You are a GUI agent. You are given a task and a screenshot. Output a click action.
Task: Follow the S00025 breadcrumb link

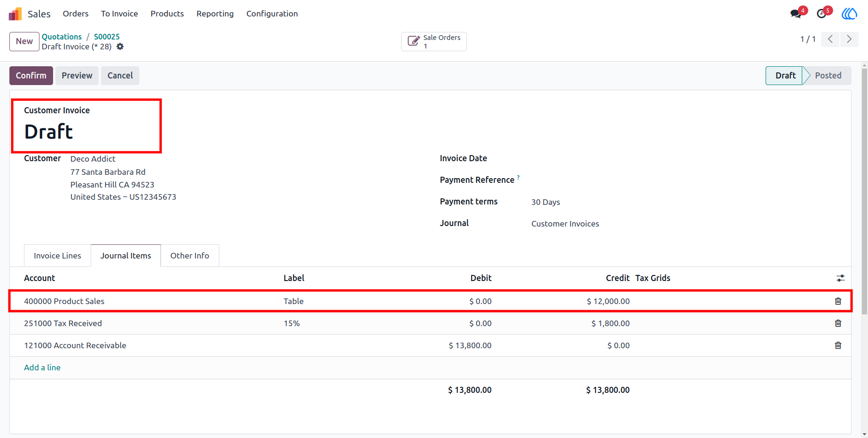pos(107,37)
